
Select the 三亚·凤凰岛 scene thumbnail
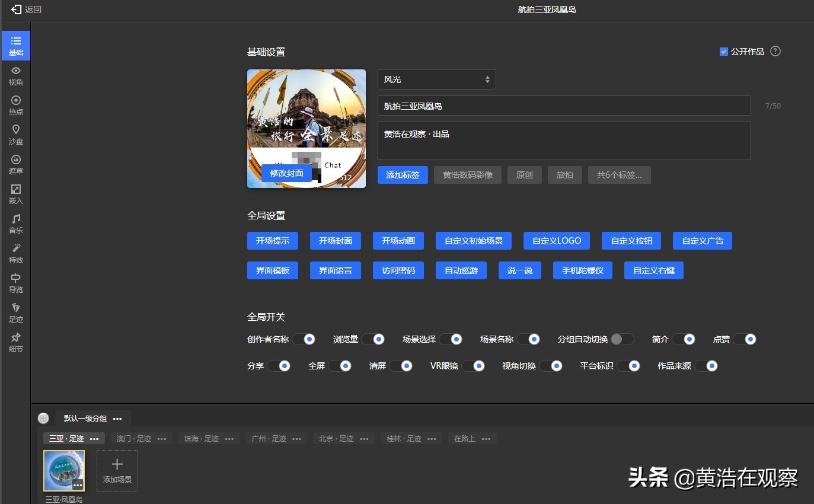[x=63, y=470]
